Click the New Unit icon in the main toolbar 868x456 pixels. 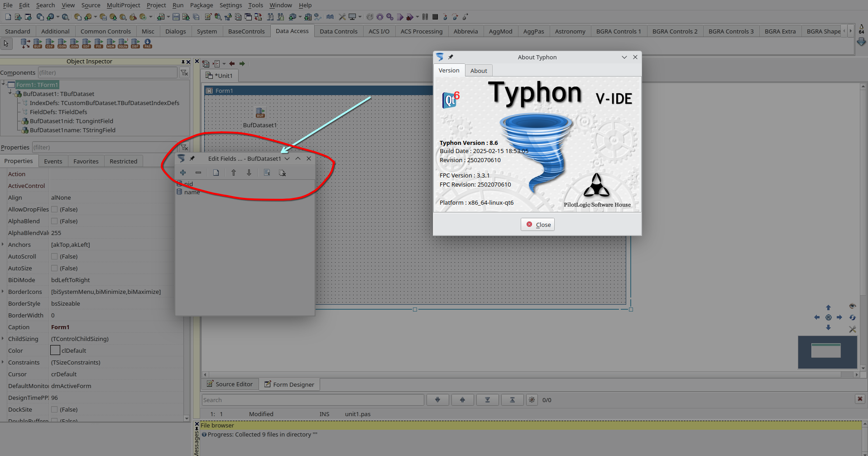[18, 17]
